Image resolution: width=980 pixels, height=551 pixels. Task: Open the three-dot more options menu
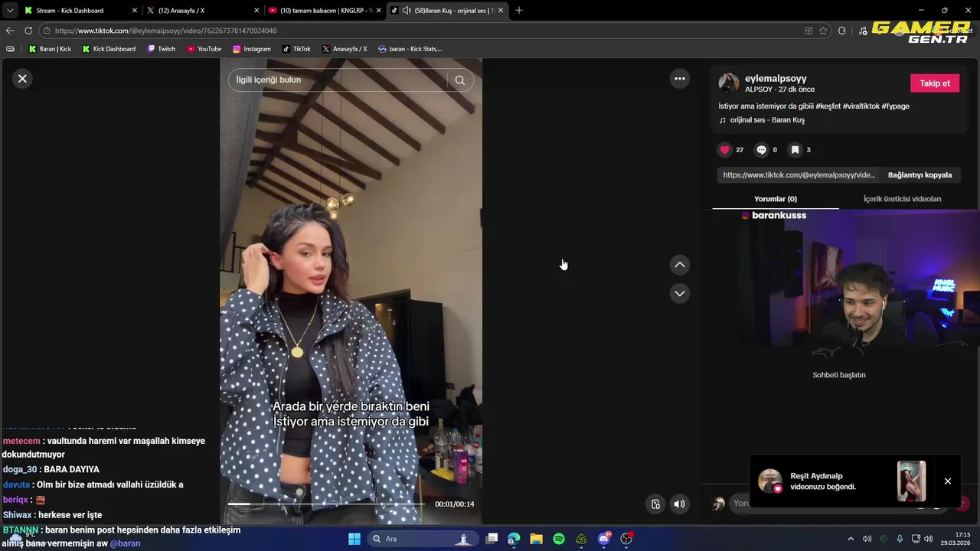click(679, 78)
